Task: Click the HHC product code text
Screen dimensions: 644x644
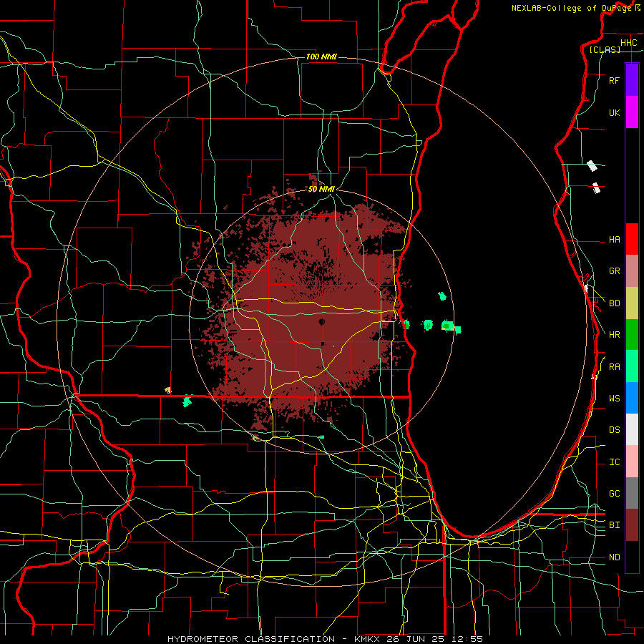Action: click(x=628, y=43)
